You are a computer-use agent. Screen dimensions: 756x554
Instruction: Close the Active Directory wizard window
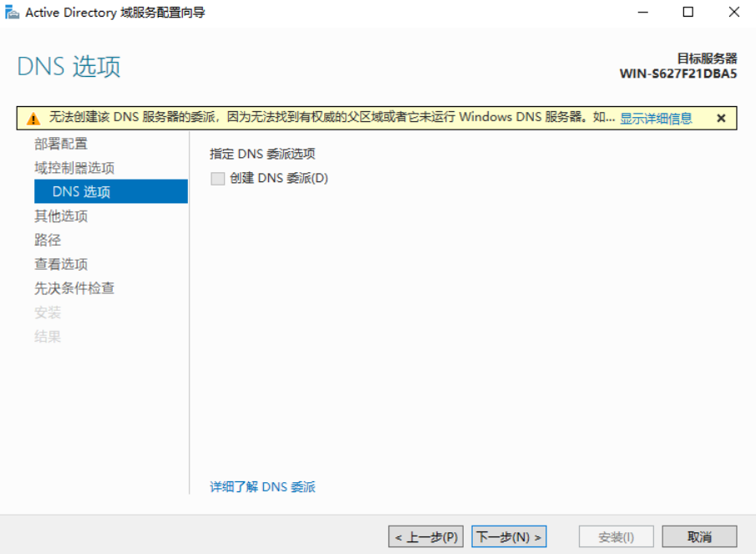pos(733,12)
